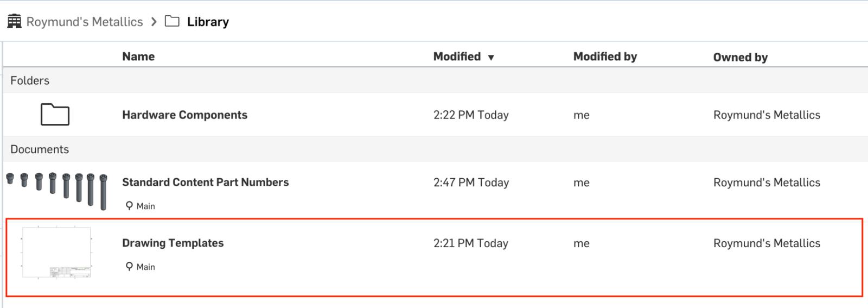Collapse the Documents section header
This screenshot has width=868, height=308.
40,149
